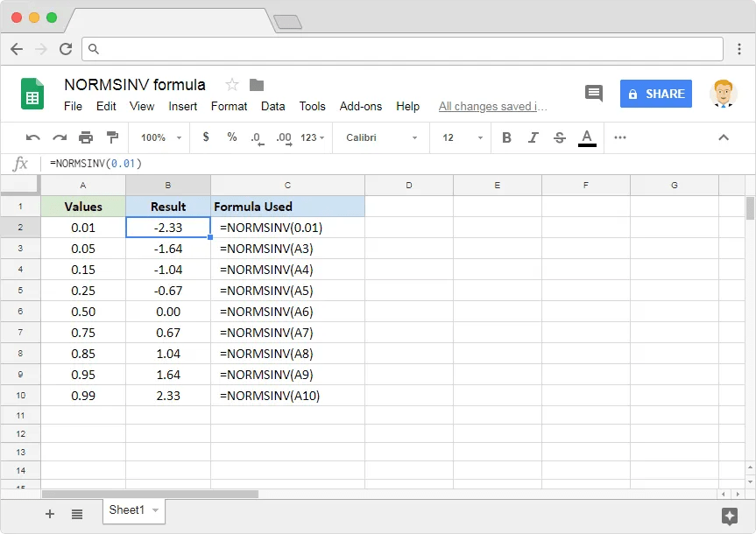Select column A header
This screenshot has width=756, height=534.
[x=83, y=186]
